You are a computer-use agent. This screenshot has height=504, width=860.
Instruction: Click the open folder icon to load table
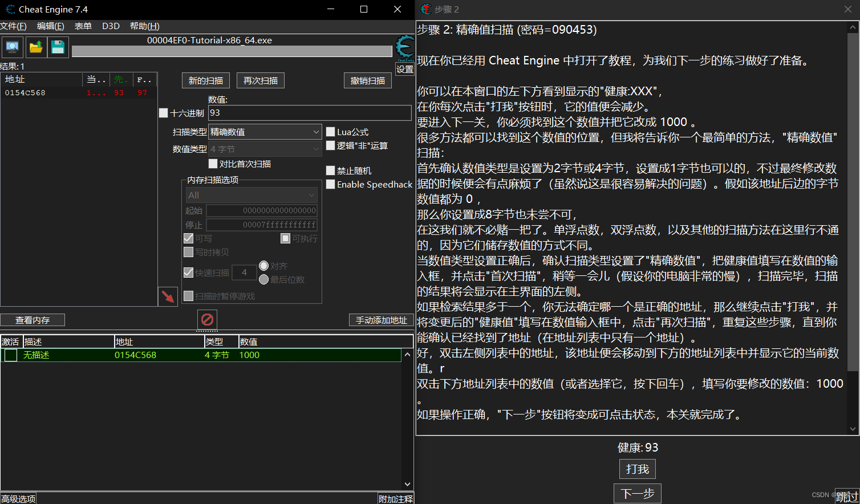coord(35,47)
